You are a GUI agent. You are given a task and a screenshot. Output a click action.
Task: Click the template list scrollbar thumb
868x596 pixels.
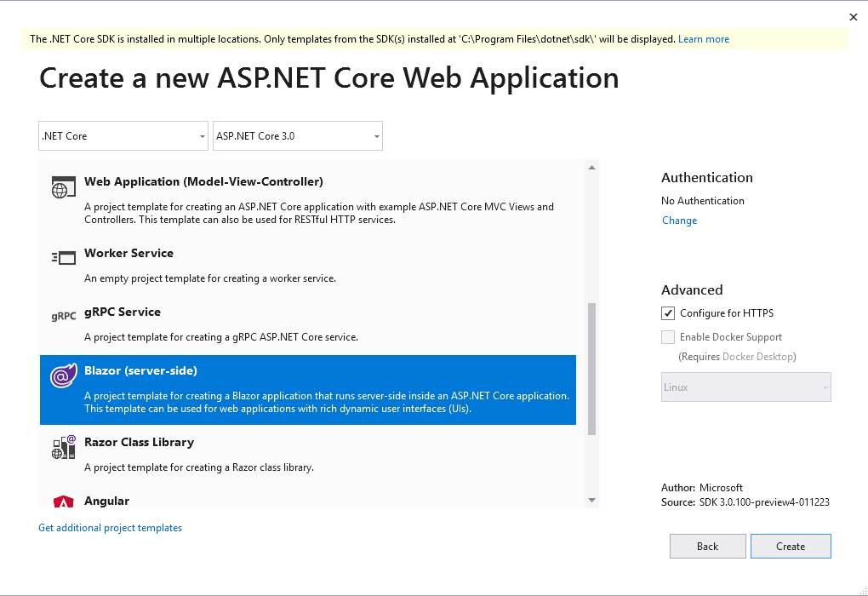pos(591,369)
